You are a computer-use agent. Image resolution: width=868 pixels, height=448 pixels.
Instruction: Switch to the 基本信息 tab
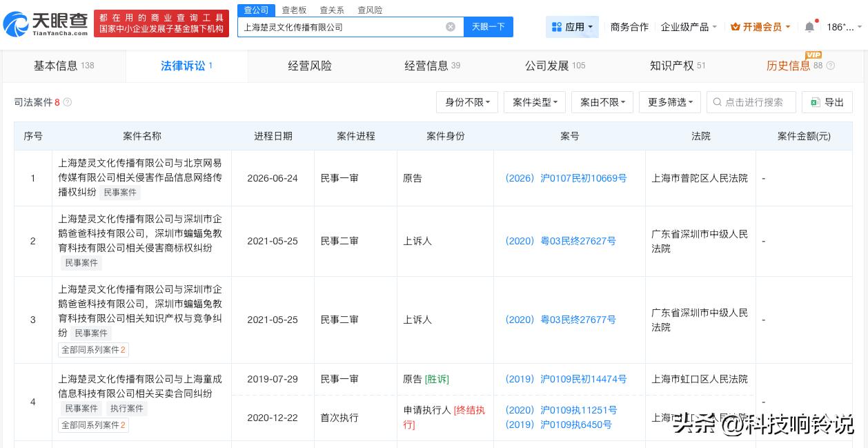coord(63,66)
